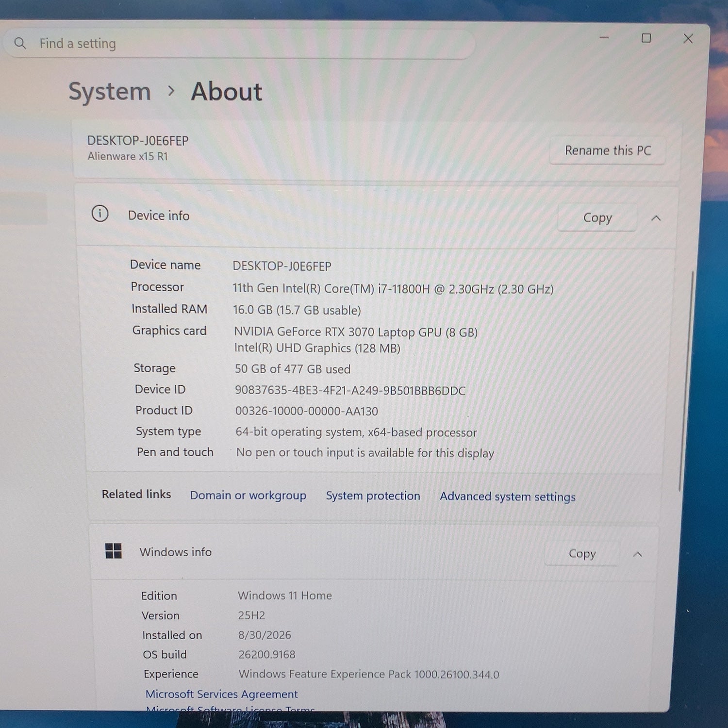Go back to System breadcrumb
Viewport: 728px width, 728px height.
(x=110, y=91)
